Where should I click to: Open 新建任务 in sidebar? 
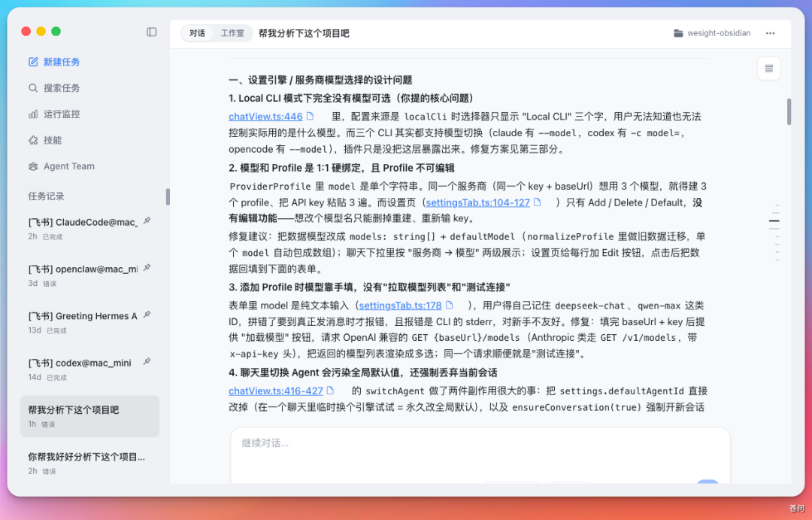pyautogui.click(x=62, y=62)
